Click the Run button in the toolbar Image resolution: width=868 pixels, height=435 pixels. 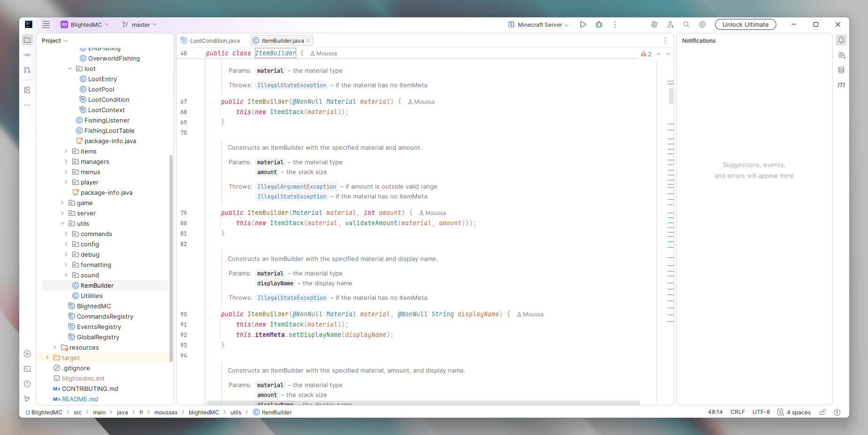tap(583, 24)
